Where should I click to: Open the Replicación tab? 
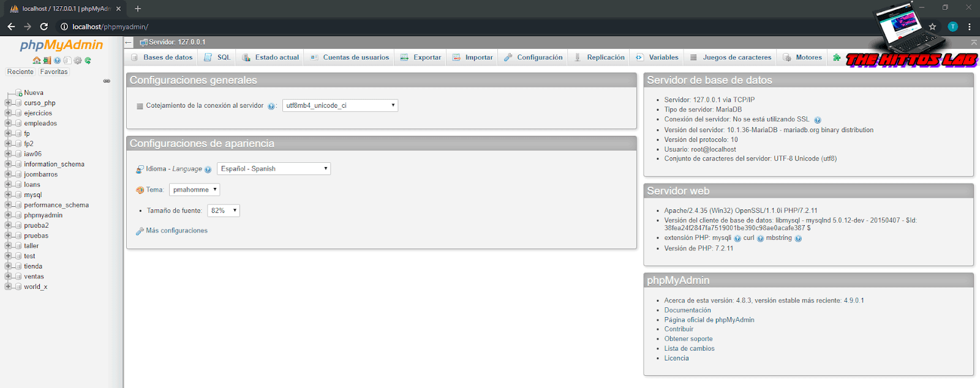[x=600, y=58]
